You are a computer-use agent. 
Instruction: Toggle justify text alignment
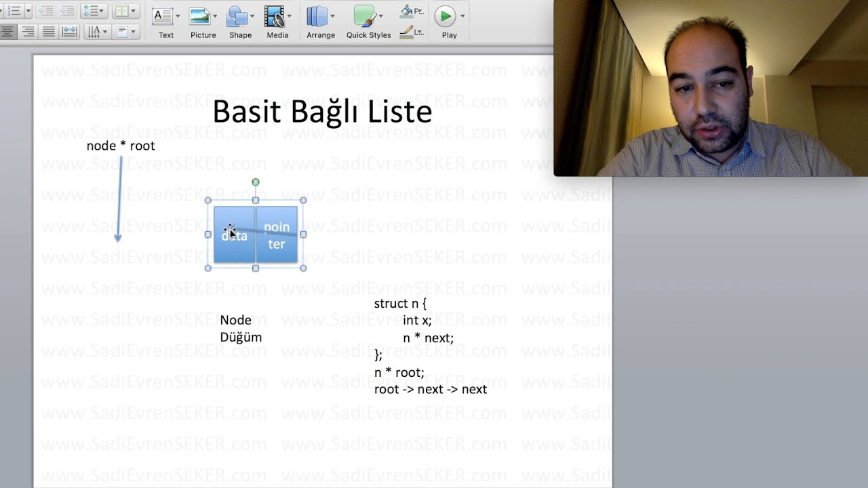click(49, 31)
